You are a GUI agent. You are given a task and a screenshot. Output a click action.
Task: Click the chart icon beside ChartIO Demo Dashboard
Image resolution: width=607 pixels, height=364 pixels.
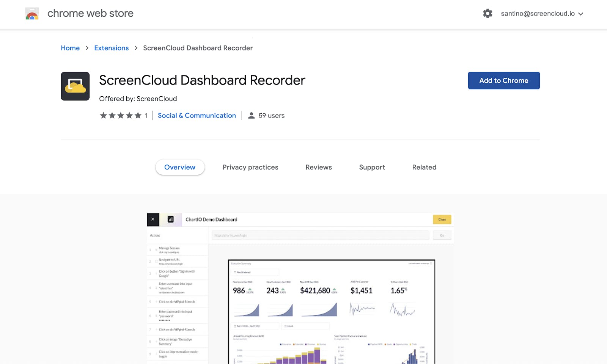pos(171,220)
